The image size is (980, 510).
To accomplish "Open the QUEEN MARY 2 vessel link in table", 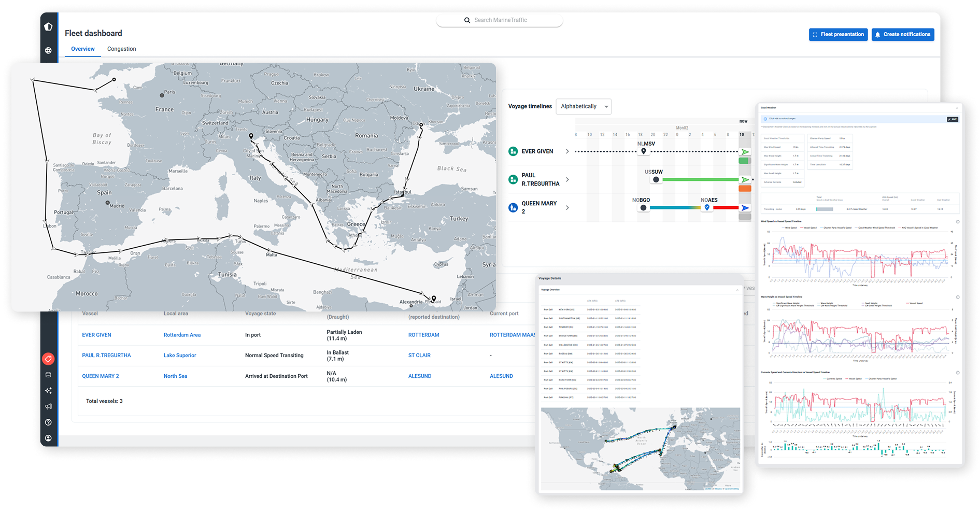I will click(101, 376).
